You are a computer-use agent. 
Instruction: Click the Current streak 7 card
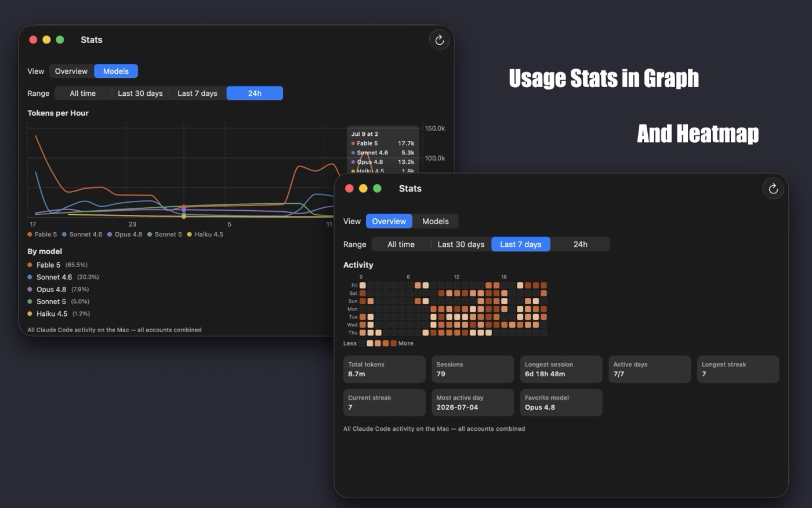point(385,402)
